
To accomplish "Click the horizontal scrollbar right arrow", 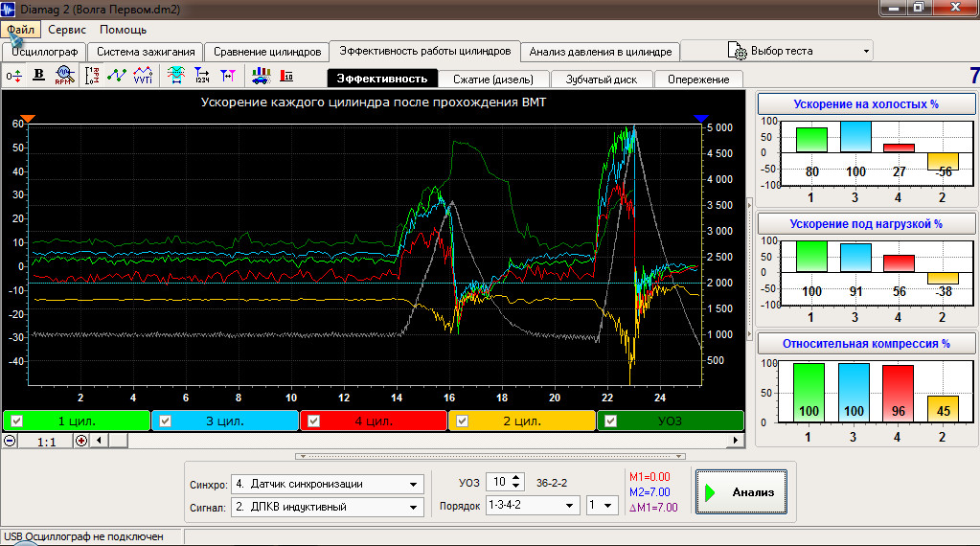I will 736,441.
